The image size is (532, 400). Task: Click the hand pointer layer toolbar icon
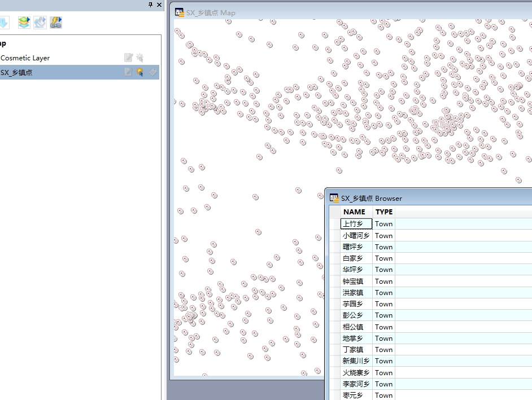tap(40, 23)
